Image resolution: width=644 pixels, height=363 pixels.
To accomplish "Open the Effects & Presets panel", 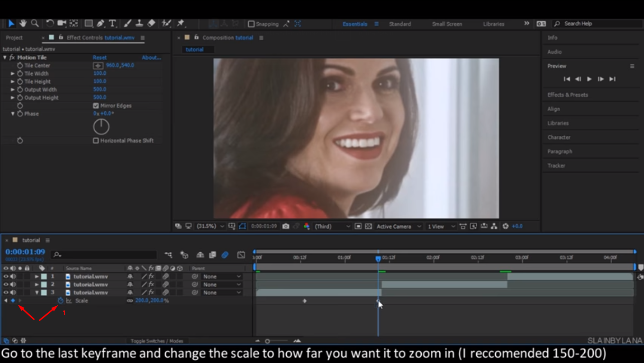I will [x=568, y=95].
